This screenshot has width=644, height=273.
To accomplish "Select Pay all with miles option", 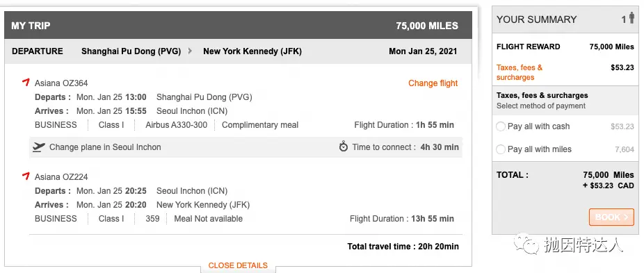I will pyautogui.click(x=500, y=149).
